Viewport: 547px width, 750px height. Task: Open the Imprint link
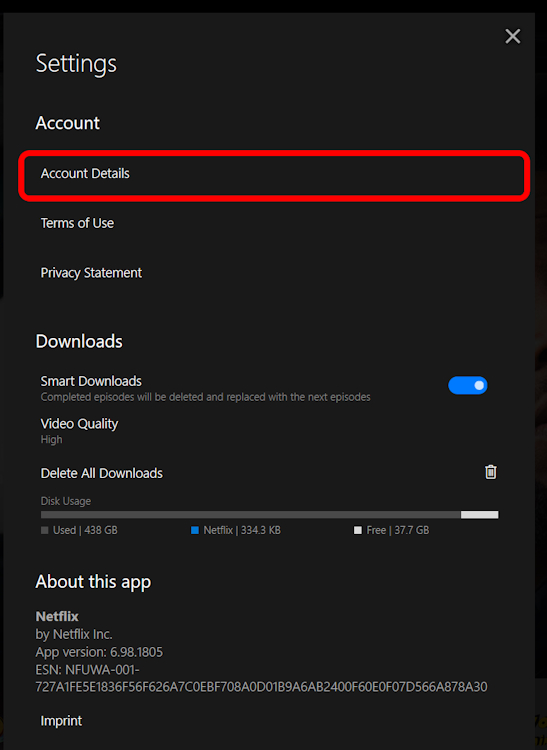pos(61,721)
